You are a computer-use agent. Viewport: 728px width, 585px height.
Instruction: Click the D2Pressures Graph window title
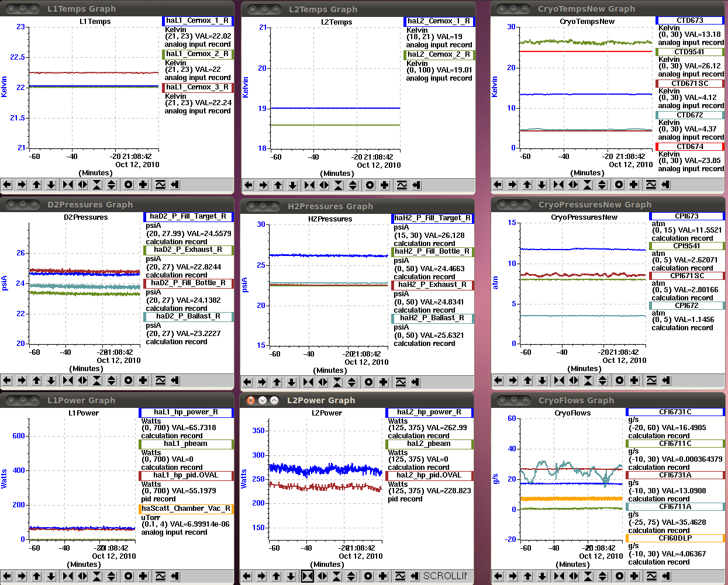pyautogui.click(x=90, y=205)
